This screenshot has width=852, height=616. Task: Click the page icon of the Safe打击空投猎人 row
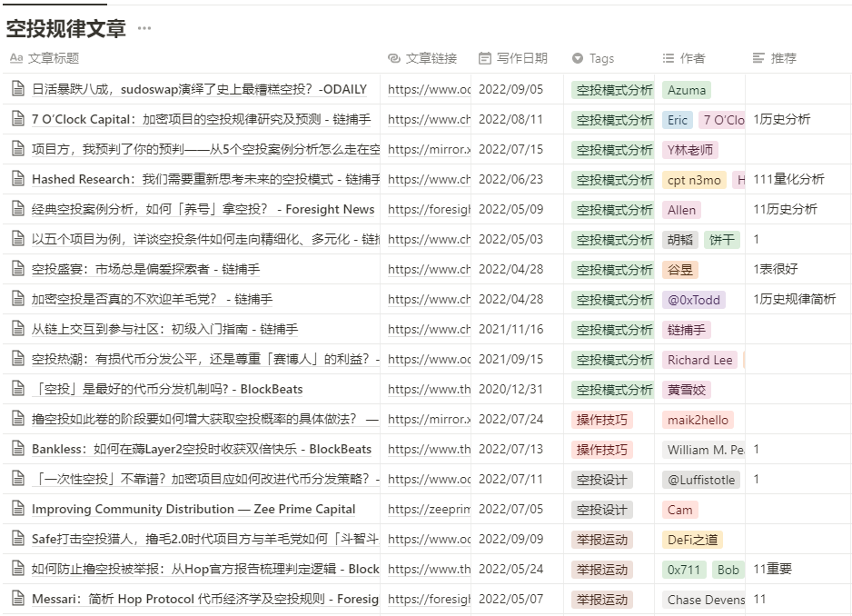18,539
